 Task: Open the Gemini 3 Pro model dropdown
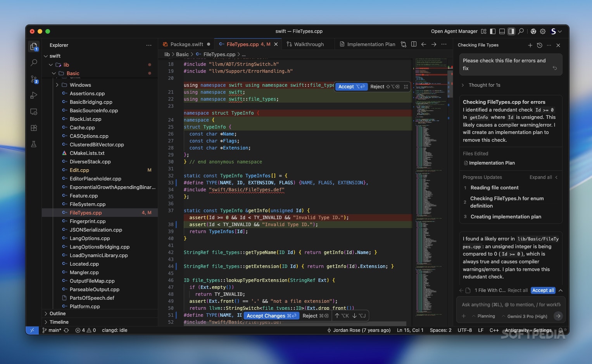525,316
